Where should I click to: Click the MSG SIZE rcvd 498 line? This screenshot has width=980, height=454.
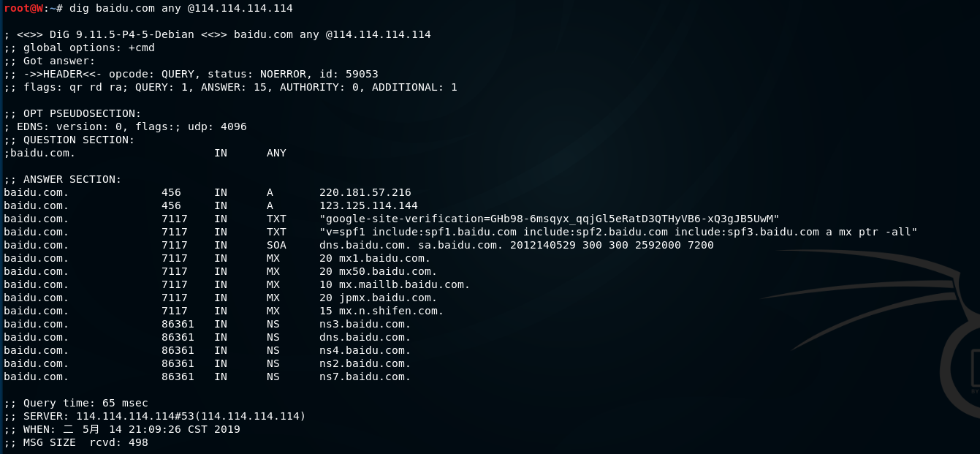pos(76,442)
